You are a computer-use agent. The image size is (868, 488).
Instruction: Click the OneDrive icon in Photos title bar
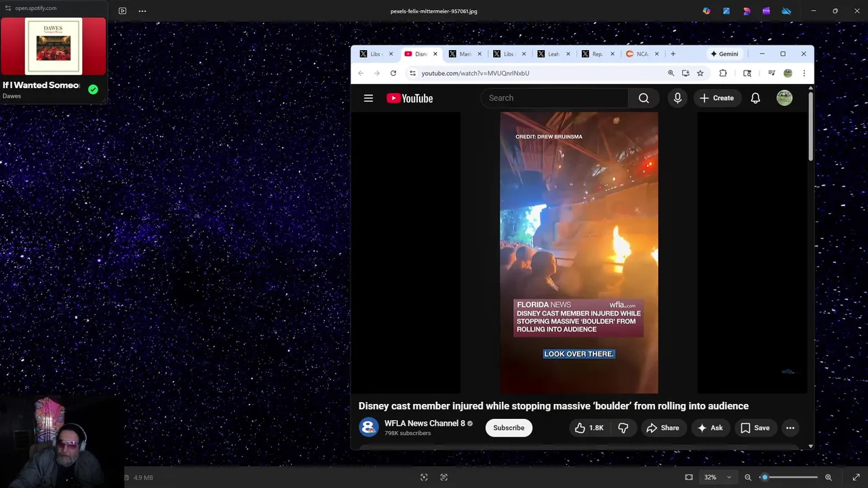pyautogui.click(x=787, y=11)
